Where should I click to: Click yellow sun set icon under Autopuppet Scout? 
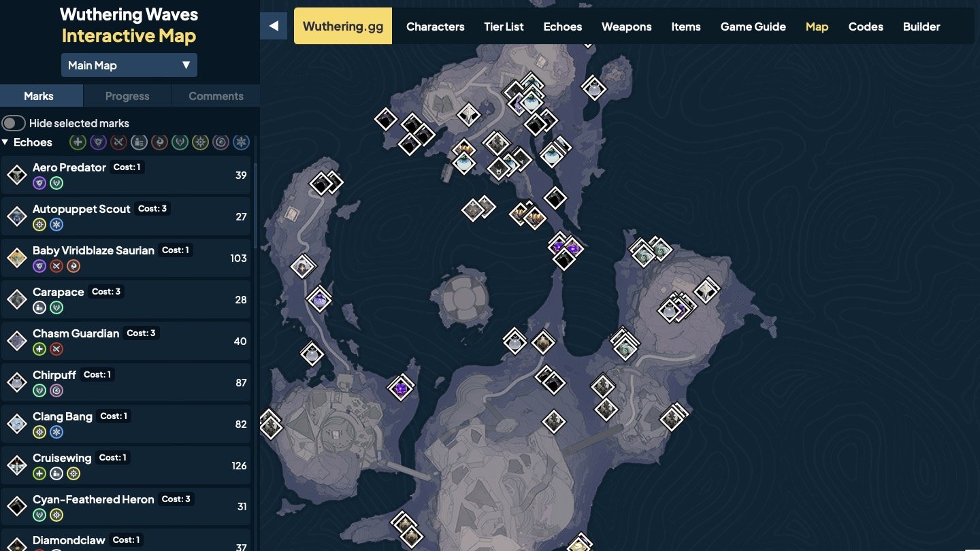pyautogui.click(x=39, y=224)
